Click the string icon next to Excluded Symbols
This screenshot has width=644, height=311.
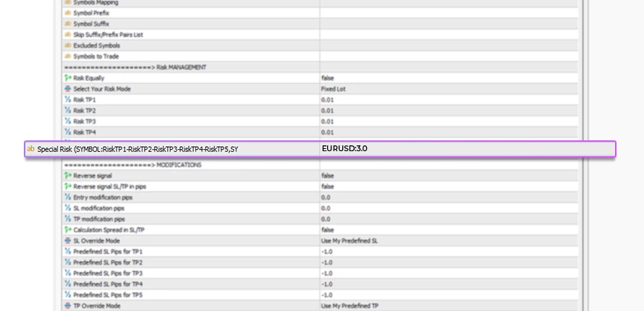(68, 46)
